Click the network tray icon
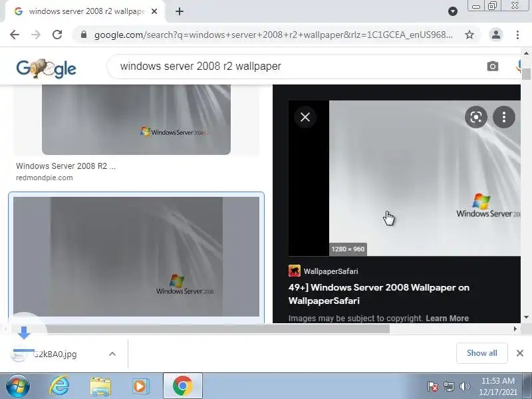Viewport: 532px width, 399px height. point(448,386)
